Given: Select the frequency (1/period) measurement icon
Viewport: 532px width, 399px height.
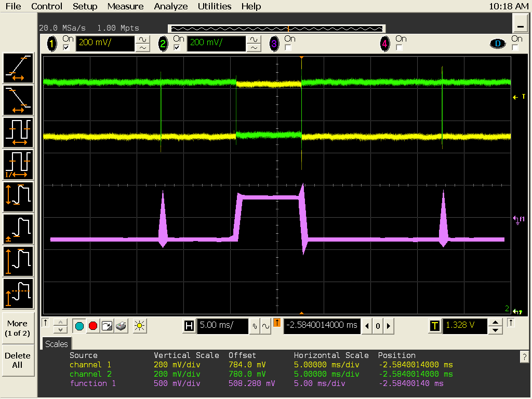Looking at the screenshot, I should click(18, 165).
